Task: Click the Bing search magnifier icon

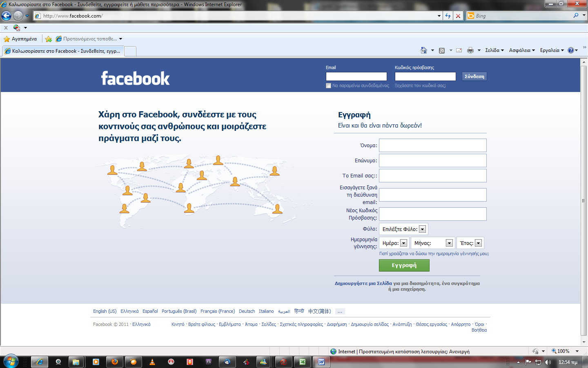Action: click(x=576, y=16)
